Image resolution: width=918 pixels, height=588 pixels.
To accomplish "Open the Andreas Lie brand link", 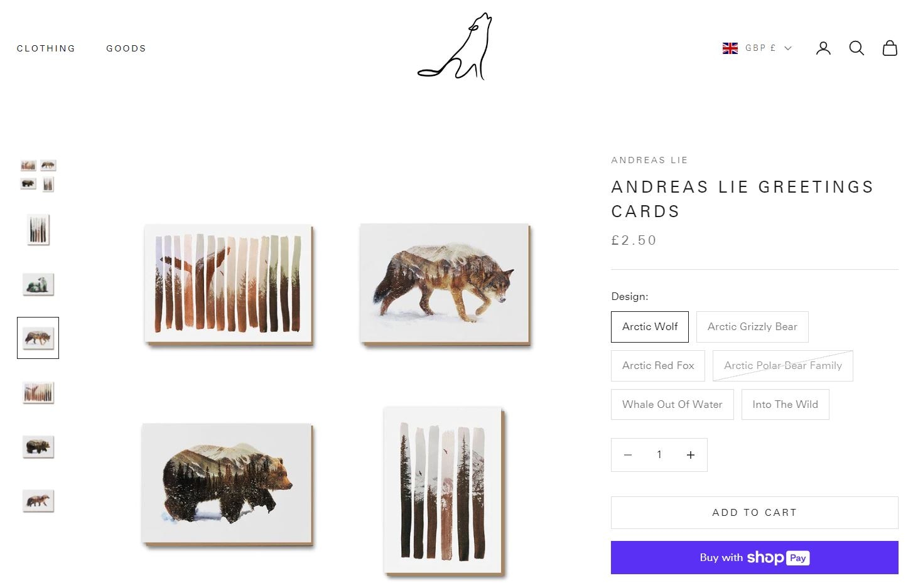I will tap(650, 160).
